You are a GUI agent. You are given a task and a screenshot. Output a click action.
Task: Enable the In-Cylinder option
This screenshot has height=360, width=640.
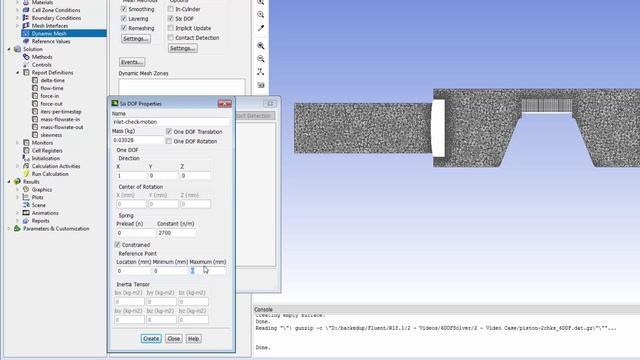[171, 9]
